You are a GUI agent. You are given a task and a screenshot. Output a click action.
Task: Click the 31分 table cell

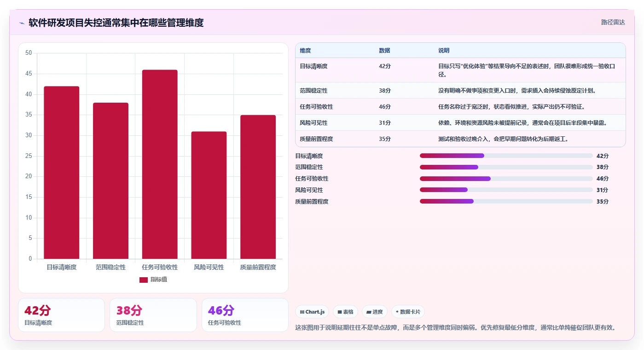385,123
